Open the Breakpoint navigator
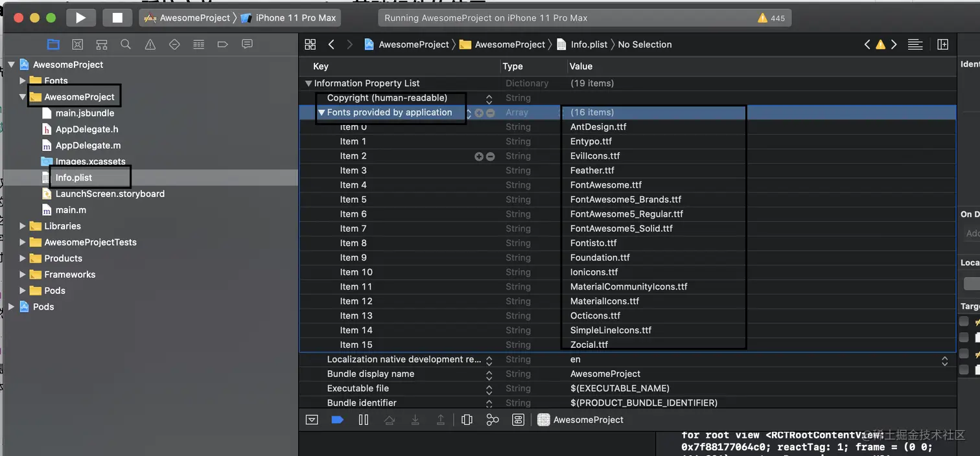This screenshot has height=456, width=980. [x=223, y=44]
